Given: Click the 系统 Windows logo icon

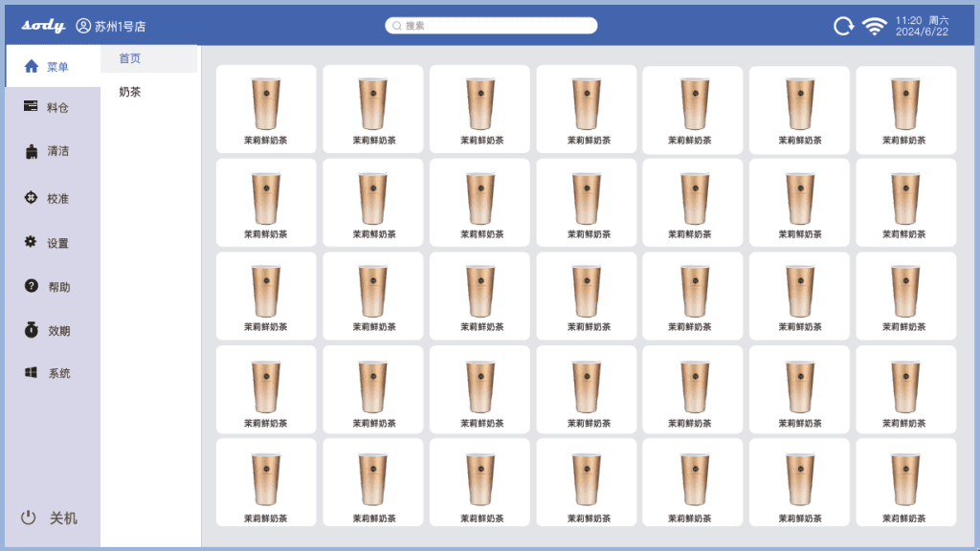Looking at the screenshot, I should (31, 373).
